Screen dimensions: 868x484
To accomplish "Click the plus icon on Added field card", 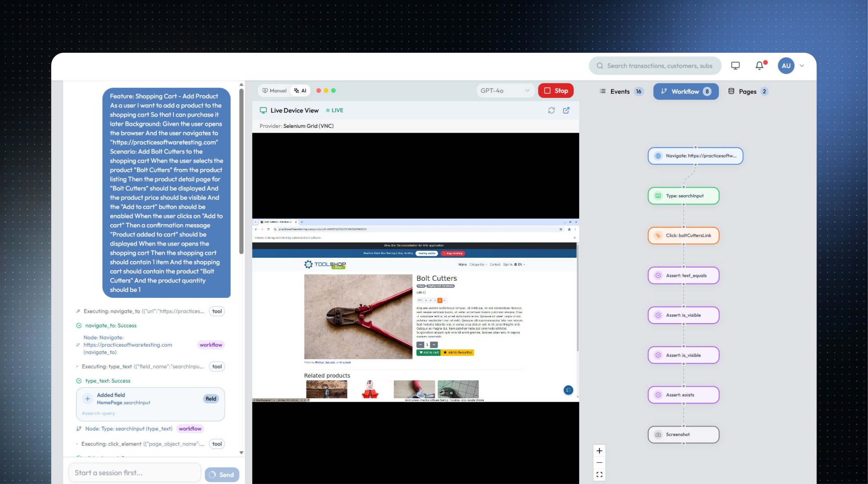I will click(x=88, y=399).
